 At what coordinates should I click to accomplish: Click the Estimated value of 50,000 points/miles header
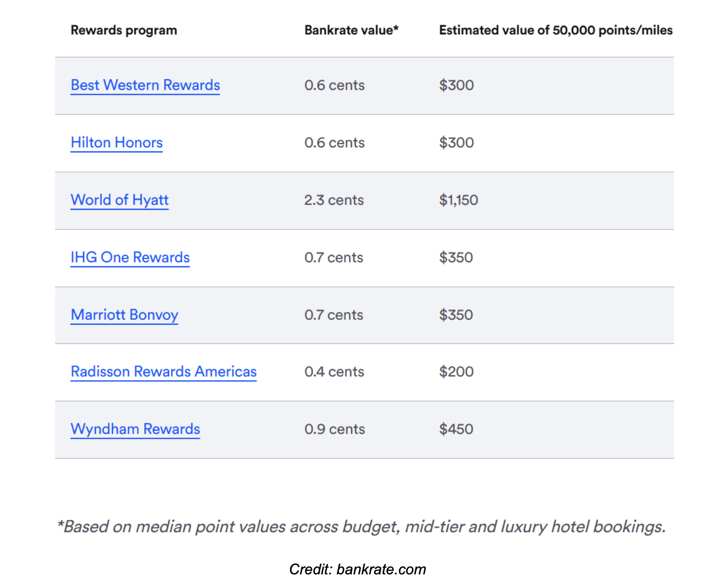[x=556, y=30]
